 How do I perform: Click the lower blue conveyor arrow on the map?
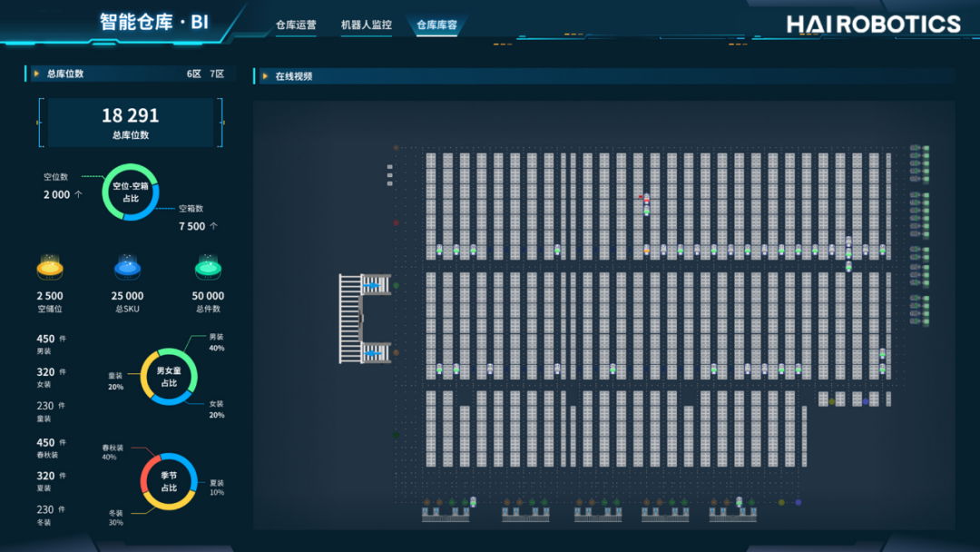[x=371, y=351]
